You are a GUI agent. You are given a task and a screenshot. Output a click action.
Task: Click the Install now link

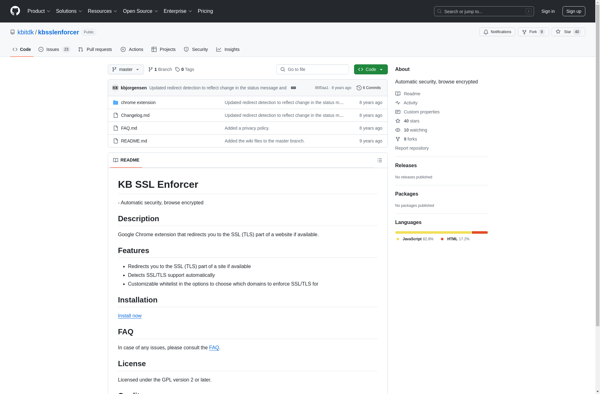[x=130, y=316]
